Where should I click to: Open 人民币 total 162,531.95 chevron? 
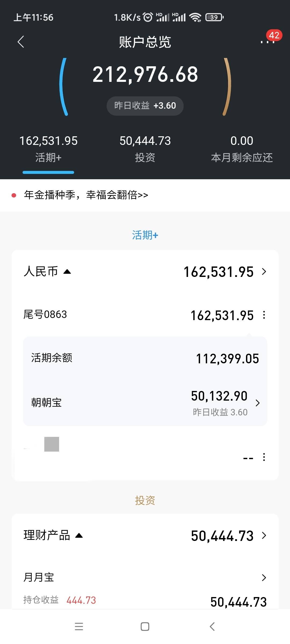pos(264,272)
